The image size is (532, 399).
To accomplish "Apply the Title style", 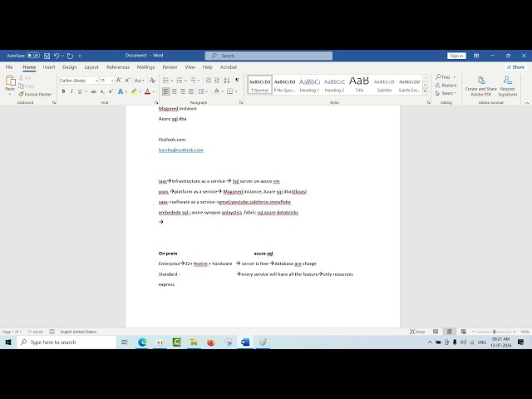I will [359, 85].
